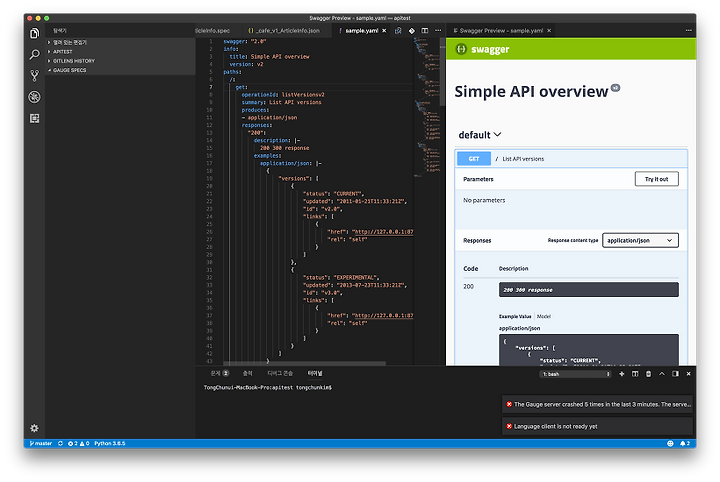Select the Swagger Preview - sample.yaml tab
Screen dimensions: 720x482
click(x=501, y=31)
